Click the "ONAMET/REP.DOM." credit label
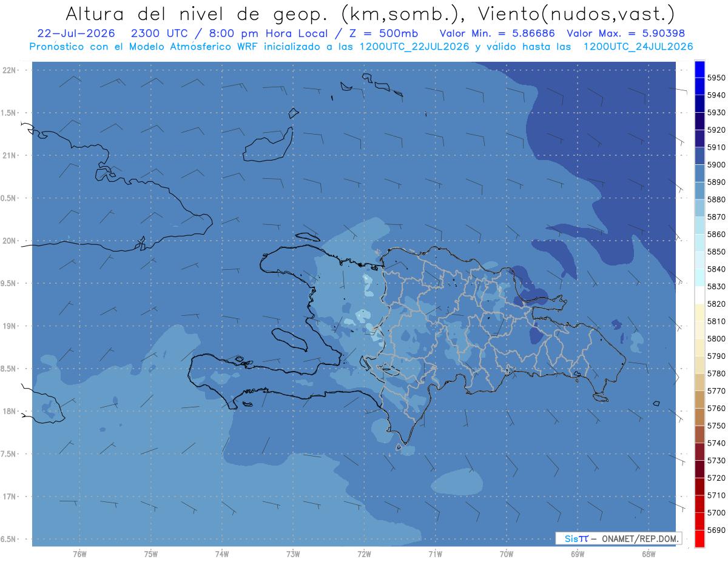 click(x=640, y=538)
